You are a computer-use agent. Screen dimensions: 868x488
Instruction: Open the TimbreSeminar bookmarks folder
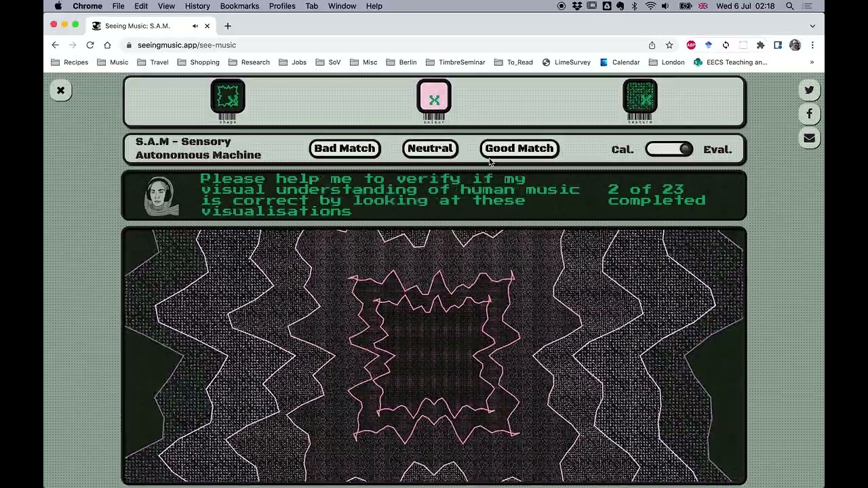[x=455, y=62]
